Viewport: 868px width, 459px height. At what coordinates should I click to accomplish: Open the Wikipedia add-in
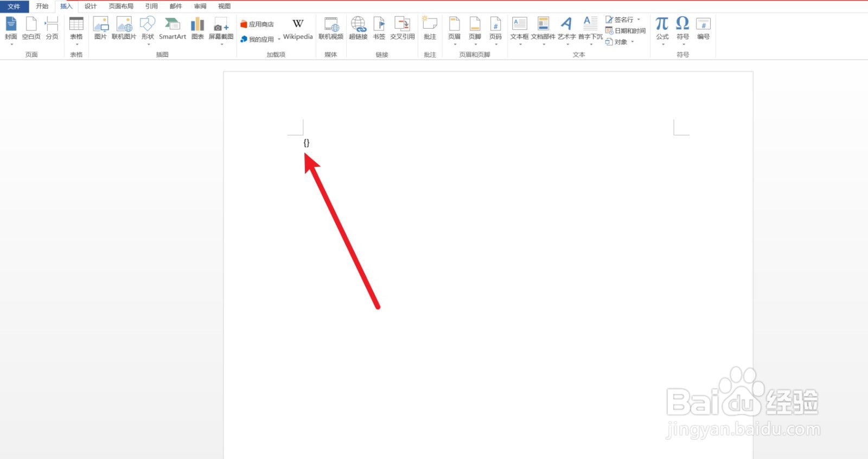tap(298, 29)
